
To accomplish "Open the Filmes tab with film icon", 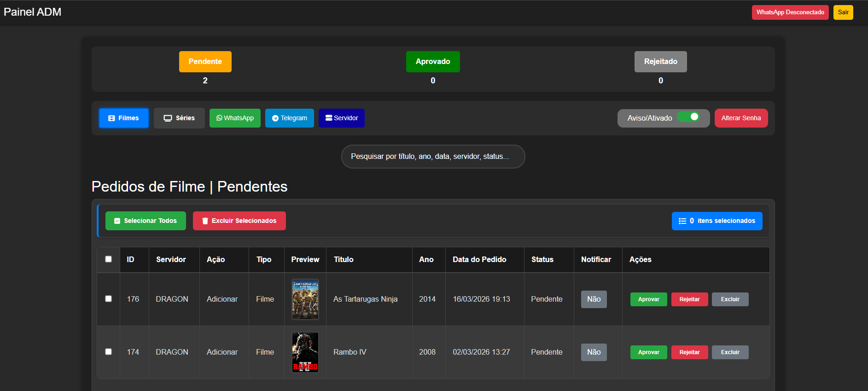I will click(123, 118).
